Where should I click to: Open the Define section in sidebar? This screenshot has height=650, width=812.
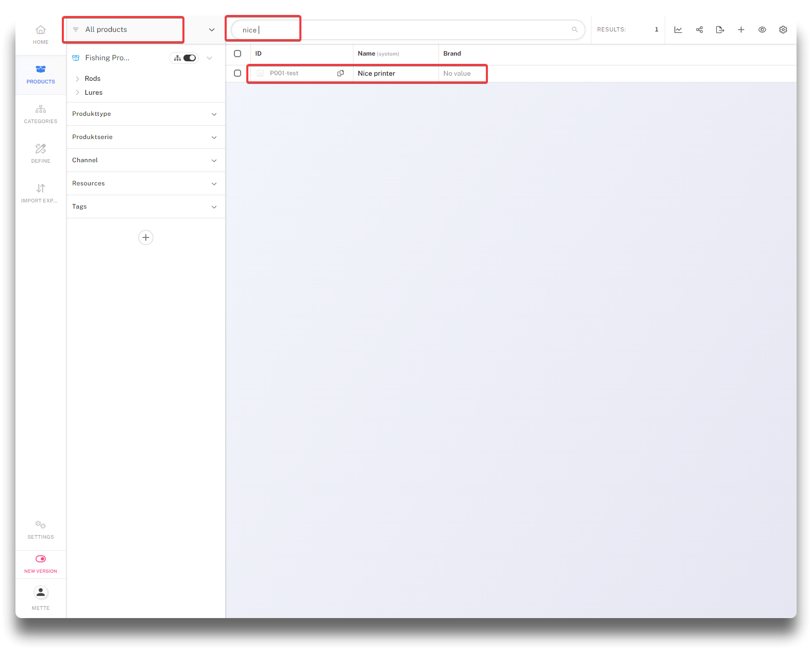[x=41, y=153]
